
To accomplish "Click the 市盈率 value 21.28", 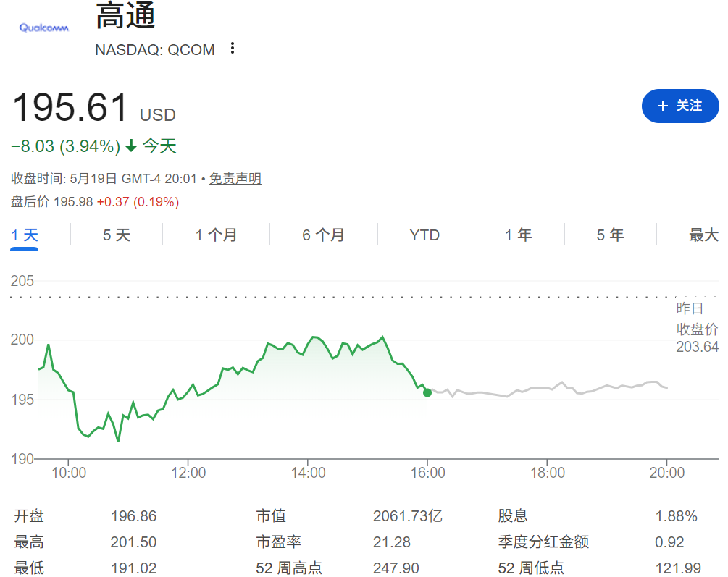I will 392,542.
